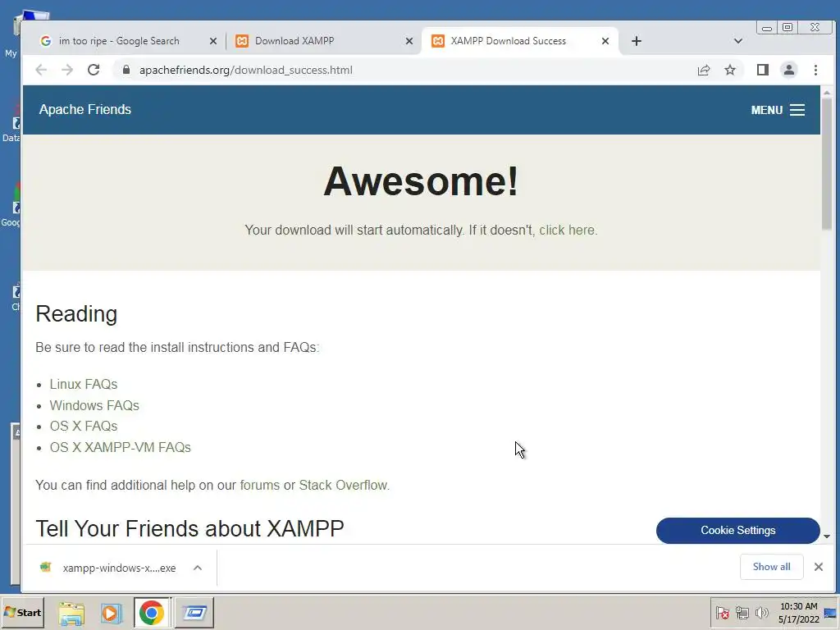Open a new tab with the plus button

click(637, 41)
